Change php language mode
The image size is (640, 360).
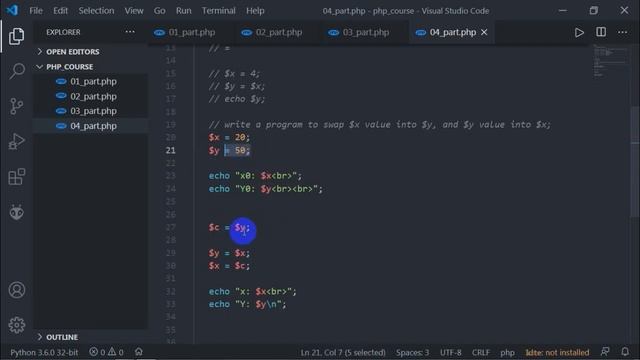pyautogui.click(x=507, y=352)
